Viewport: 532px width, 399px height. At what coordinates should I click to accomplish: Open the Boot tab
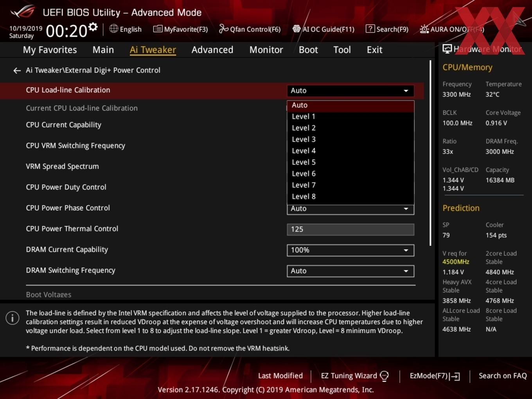coord(308,50)
